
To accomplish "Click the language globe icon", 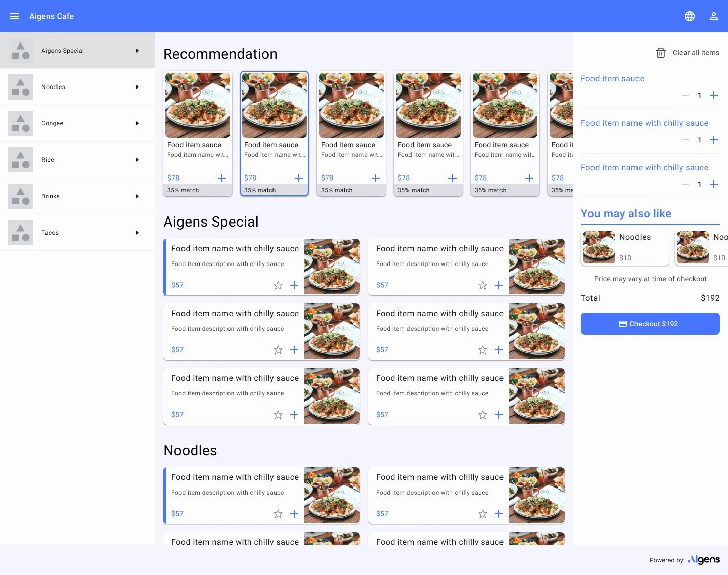I will click(690, 16).
